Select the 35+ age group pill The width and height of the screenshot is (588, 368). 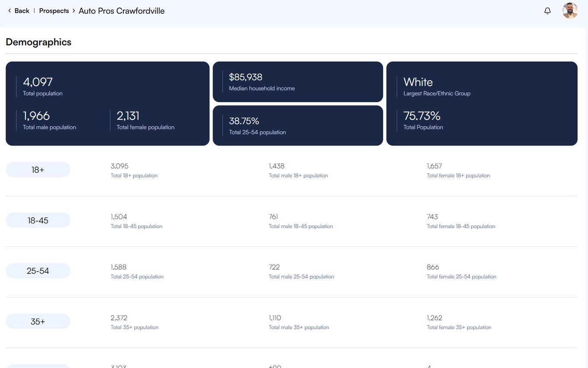(x=38, y=322)
